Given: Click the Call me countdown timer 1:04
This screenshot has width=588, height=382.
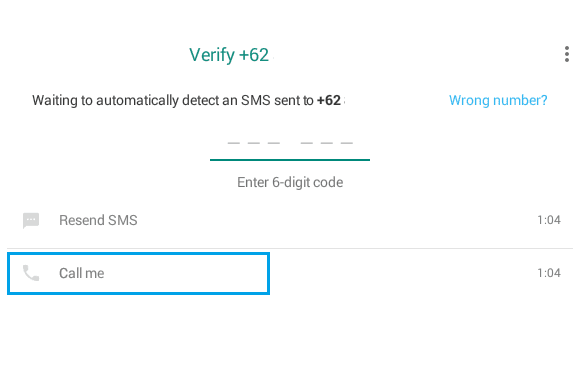Looking at the screenshot, I should (549, 273).
